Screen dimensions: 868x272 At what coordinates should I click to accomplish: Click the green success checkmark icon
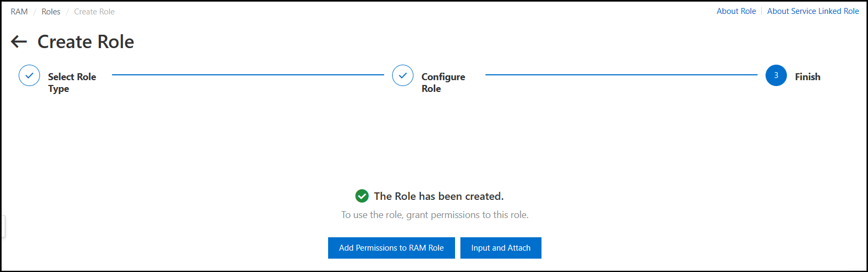[362, 196]
